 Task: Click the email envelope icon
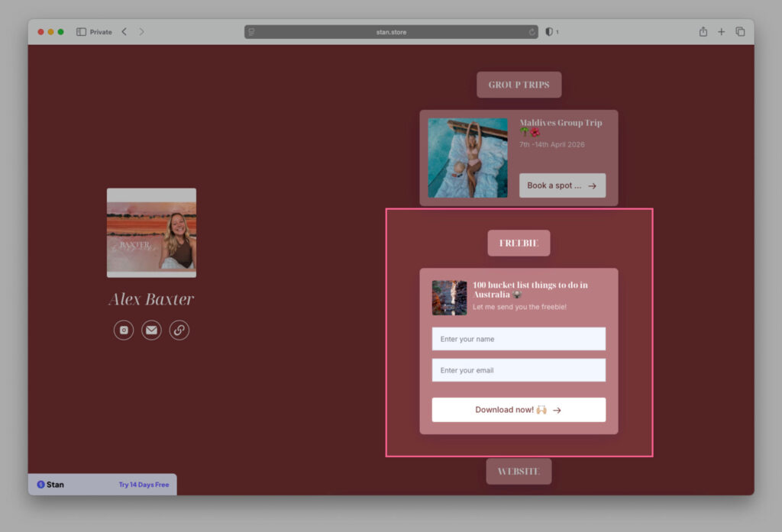[151, 330]
